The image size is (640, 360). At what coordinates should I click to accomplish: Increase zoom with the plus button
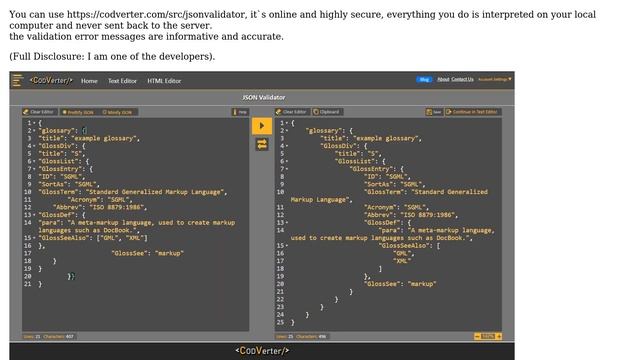pyautogui.click(x=499, y=336)
